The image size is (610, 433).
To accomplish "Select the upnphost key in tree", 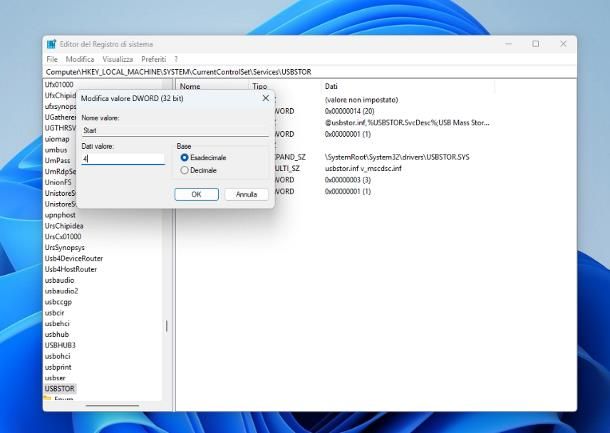I will [x=60, y=215].
